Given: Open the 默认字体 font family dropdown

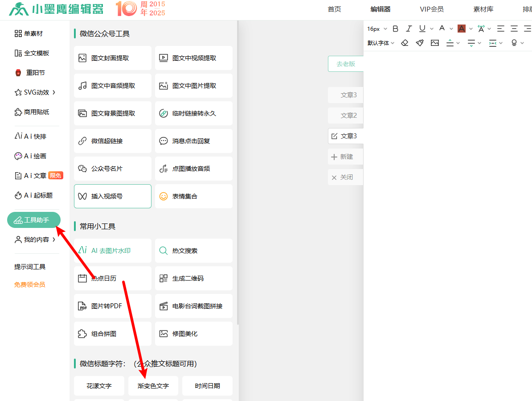Looking at the screenshot, I should [x=381, y=43].
